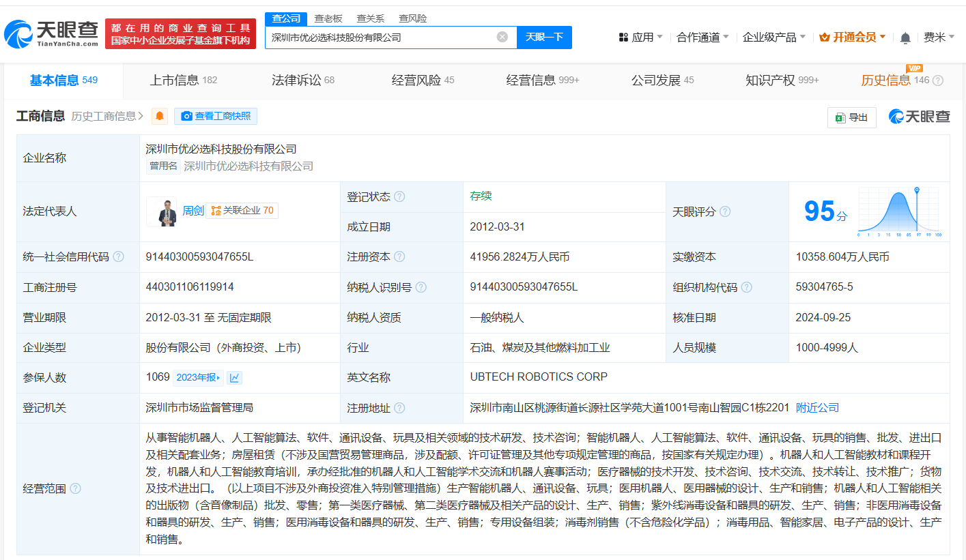The image size is (966, 560).
Task: Click the notification bell in header
Action: (905, 38)
